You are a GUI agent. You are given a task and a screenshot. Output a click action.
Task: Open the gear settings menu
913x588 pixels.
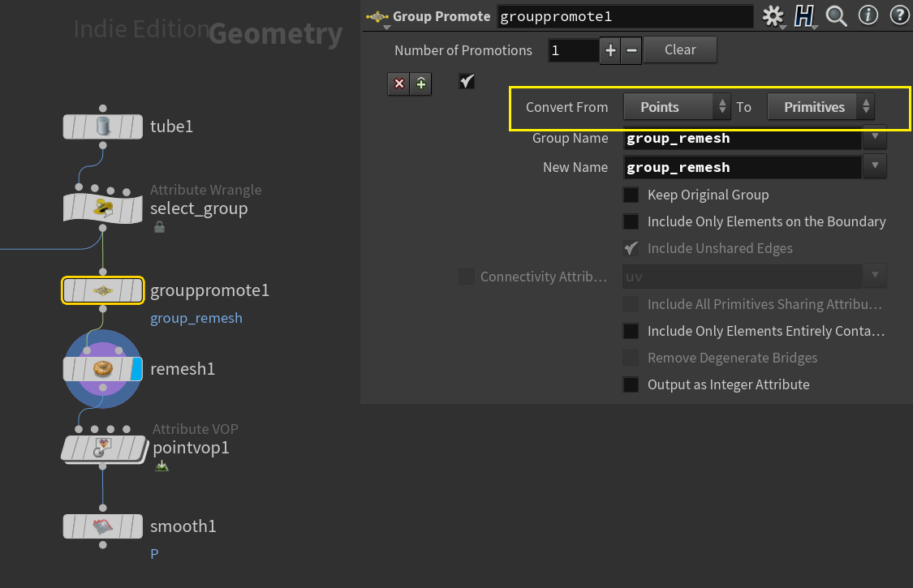tap(773, 16)
